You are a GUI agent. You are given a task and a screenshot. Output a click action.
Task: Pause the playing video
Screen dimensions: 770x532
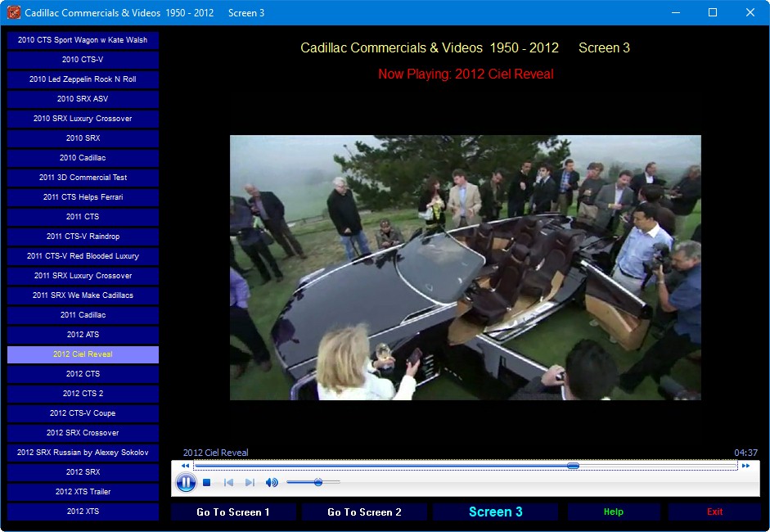tap(186, 483)
